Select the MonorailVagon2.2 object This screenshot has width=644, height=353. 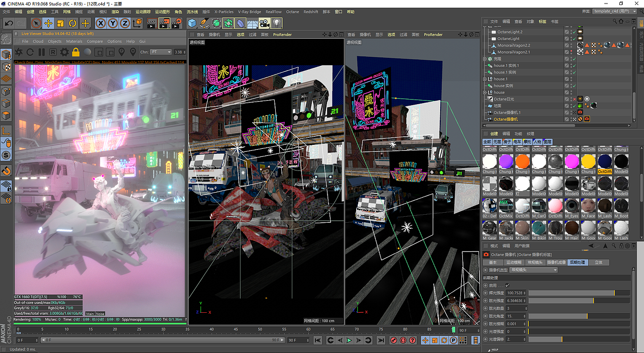pos(514,45)
